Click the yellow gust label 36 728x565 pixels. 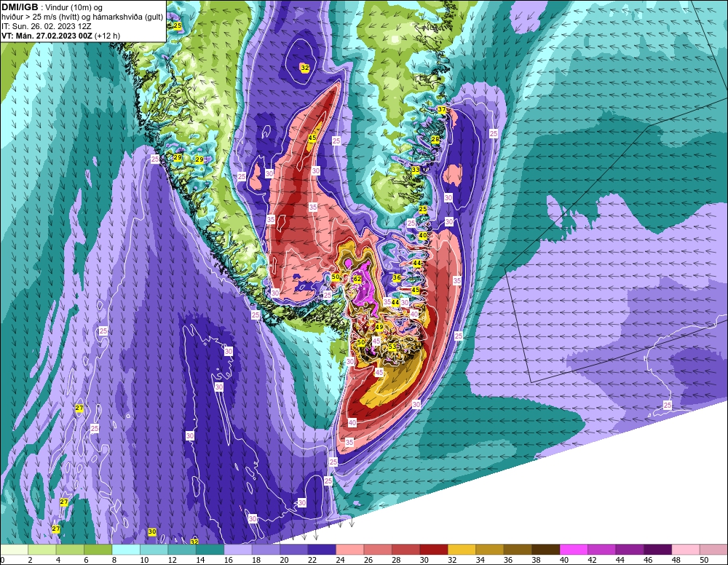coord(397,277)
